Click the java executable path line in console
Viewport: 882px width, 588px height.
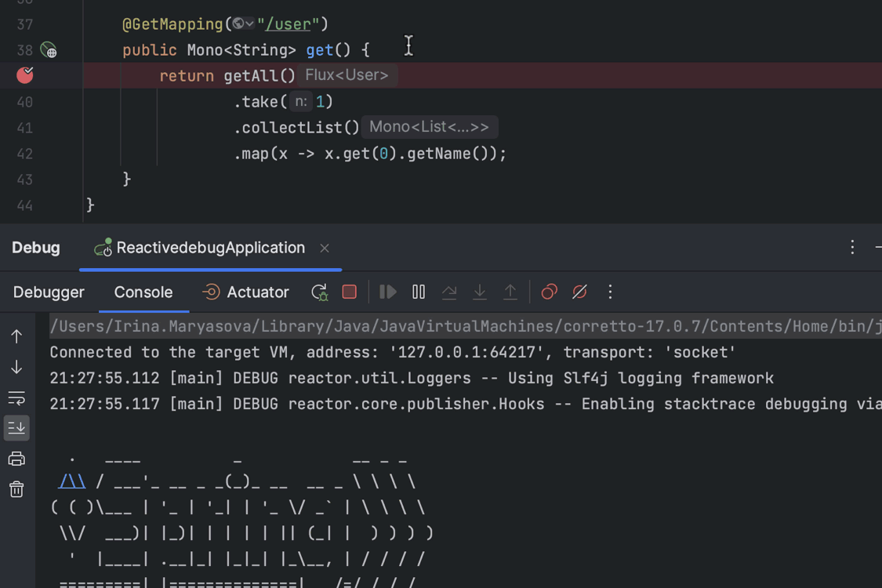point(466,326)
